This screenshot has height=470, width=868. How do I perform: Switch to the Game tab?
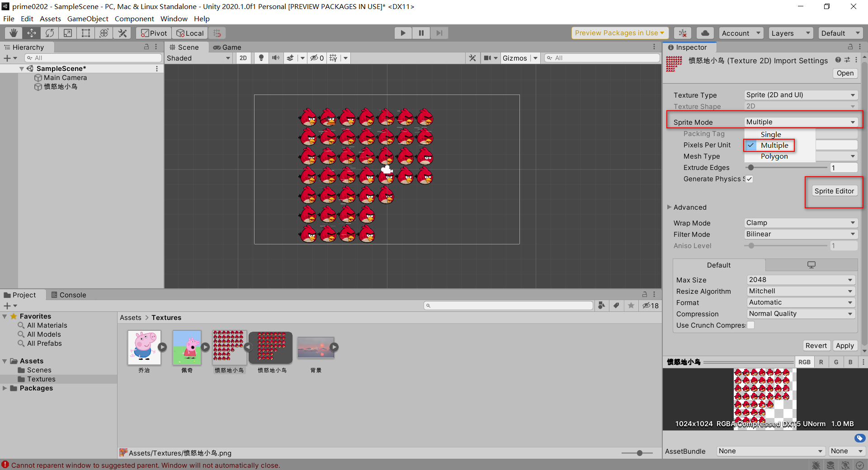click(227, 47)
